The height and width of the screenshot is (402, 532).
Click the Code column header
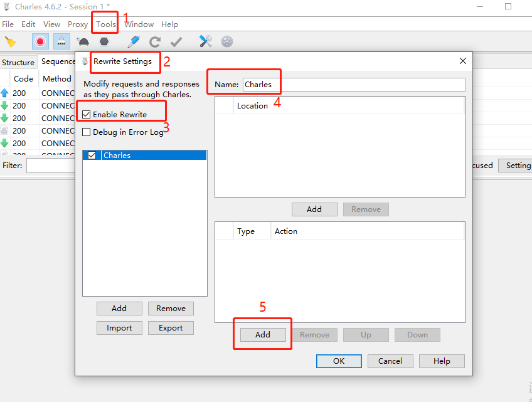24,78
